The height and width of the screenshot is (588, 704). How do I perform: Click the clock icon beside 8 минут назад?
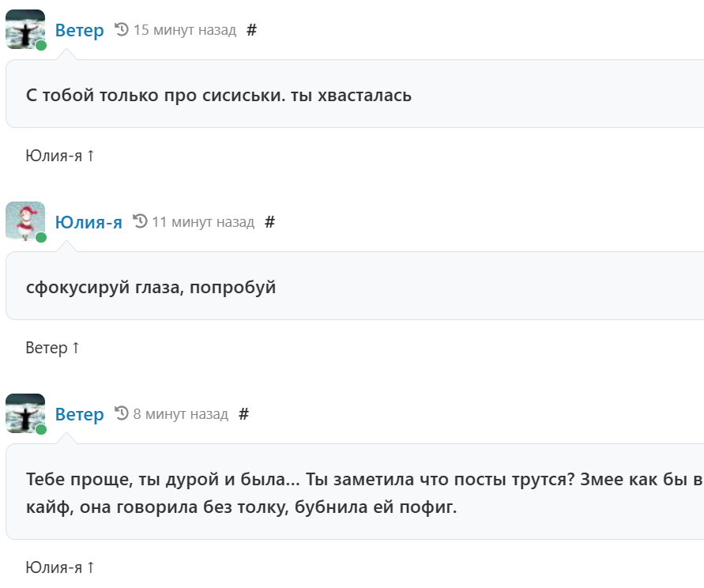click(121, 413)
